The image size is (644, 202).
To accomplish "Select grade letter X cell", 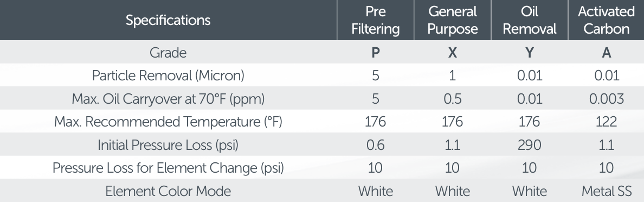I will pyautogui.click(x=453, y=53).
